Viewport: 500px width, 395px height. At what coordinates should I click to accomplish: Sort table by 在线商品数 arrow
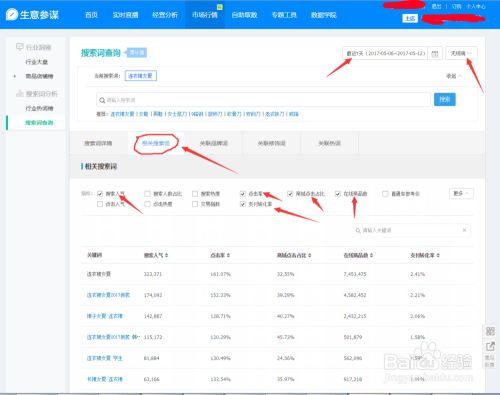371,255
